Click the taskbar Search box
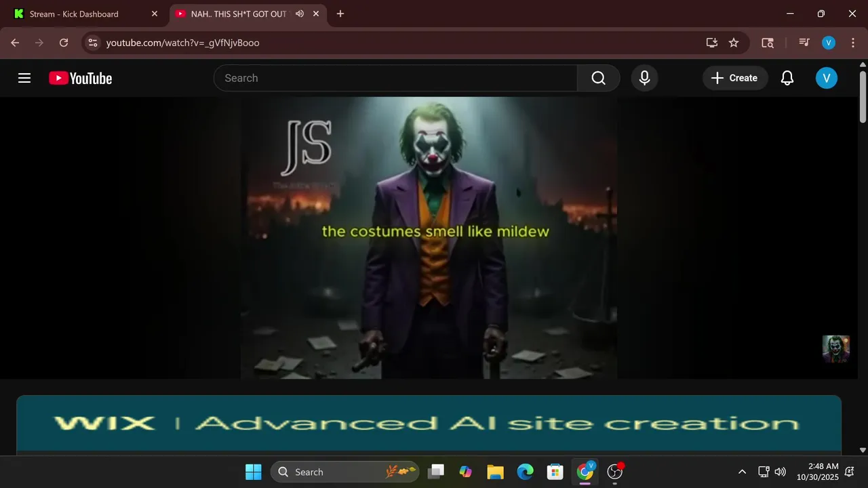Screen dimensions: 868x488 coord(344,472)
